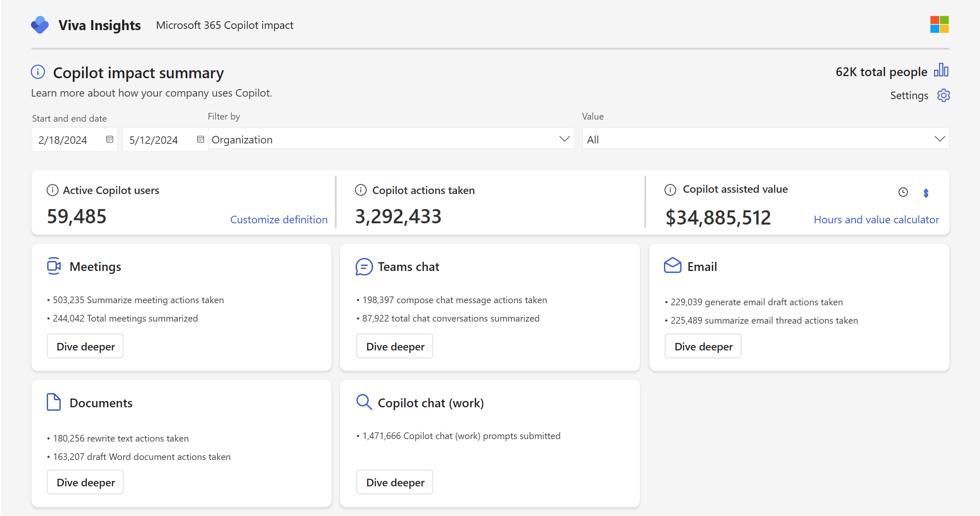980x516 pixels.
Task: Click the Copilot chat magnifier icon
Action: (x=363, y=402)
